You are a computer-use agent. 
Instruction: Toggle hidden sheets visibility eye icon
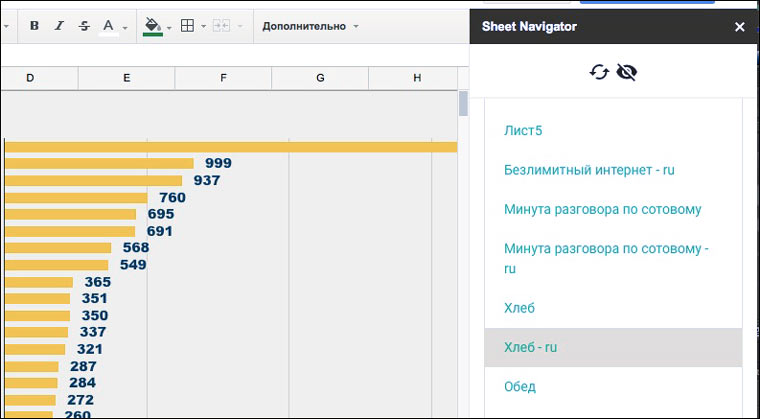click(627, 72)
